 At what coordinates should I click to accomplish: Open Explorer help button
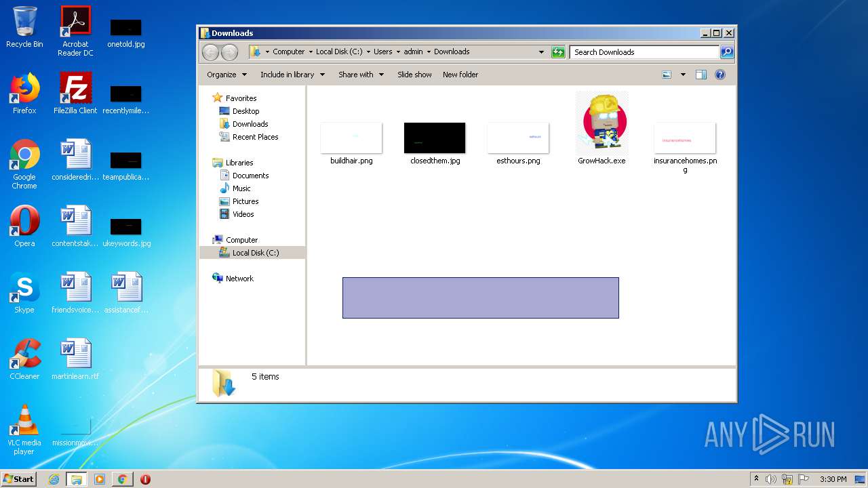point(720,75)
